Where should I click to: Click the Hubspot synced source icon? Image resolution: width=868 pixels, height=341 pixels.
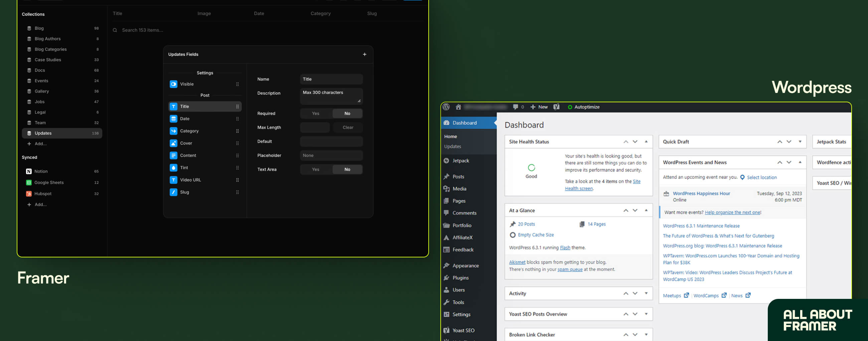point(29,194)
